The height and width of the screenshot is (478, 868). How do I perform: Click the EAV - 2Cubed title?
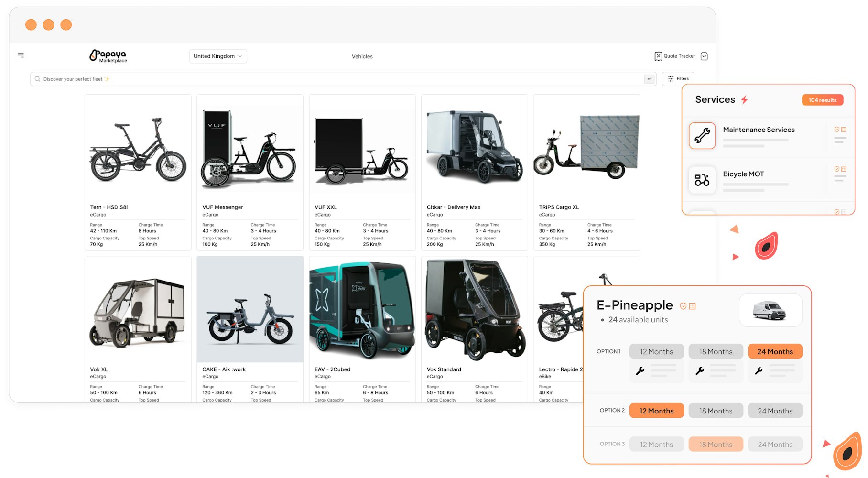tap(332, 369)
